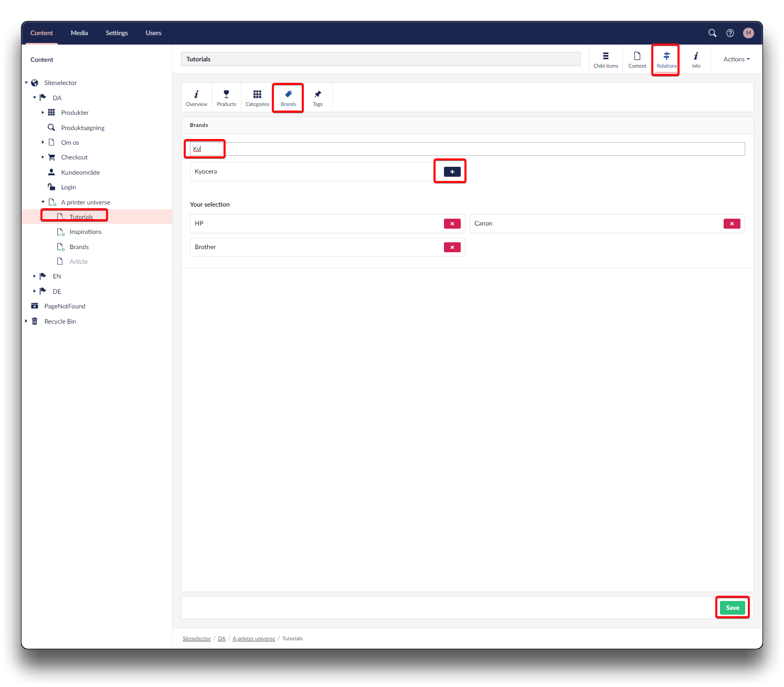This screenshot has height=687, width=784.
Task: Follow the A printer universe breadcrumb link
Action: (253, 639)
